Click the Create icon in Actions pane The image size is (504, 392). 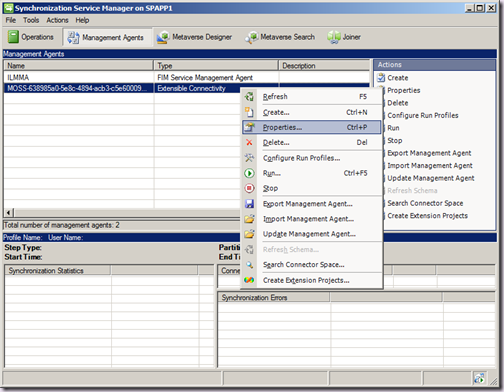[381, 78]
